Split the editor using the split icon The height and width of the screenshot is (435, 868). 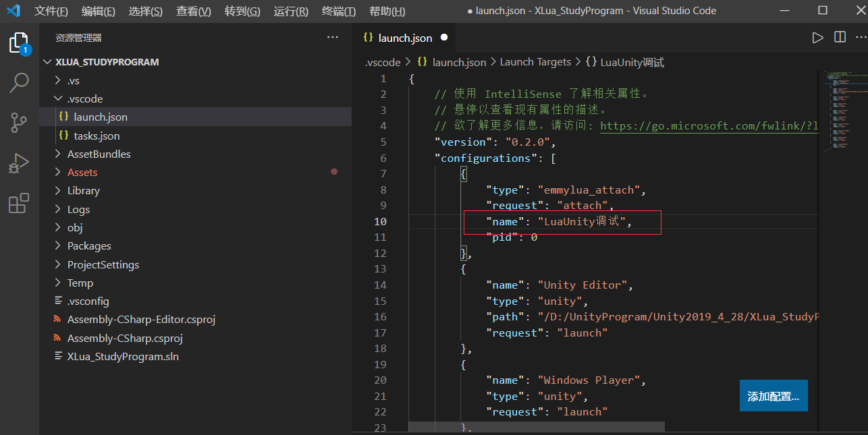point(840,38)
